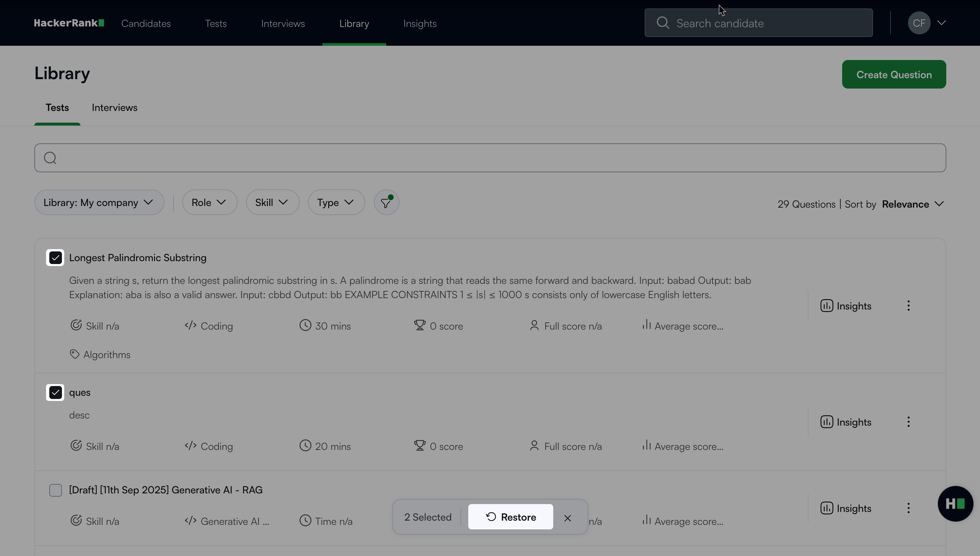Click the Create Question button
Image resolution: width=980 pixels, height=556 pixels.
[893, 75]
